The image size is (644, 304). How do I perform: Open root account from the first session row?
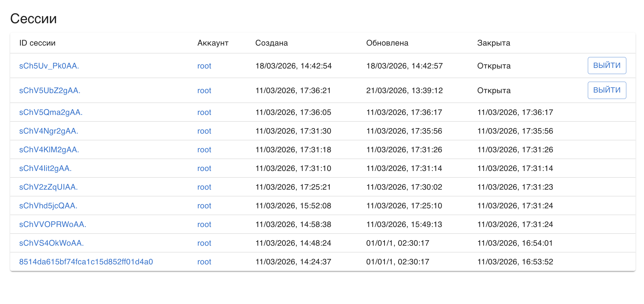pos(204,66)
